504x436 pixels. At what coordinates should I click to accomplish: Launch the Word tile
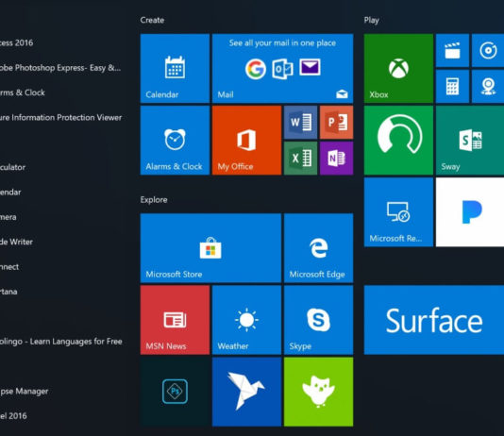pyautogui.click(x=300, y=123)
